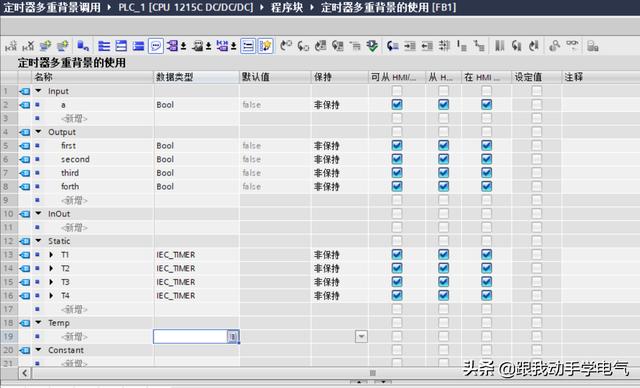Click the reset start values database icon
Viewport: 640px width, 388px height.
click(x=83, y=46)
